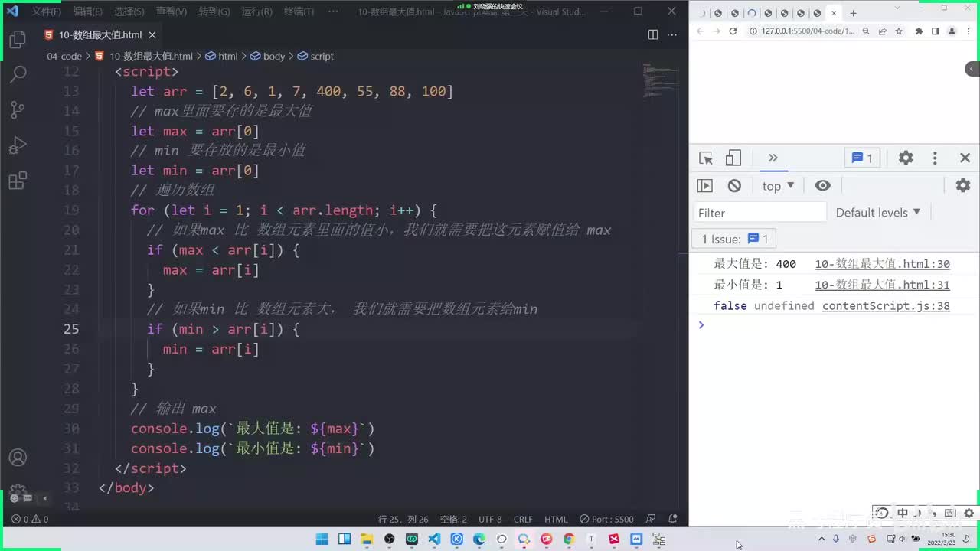The height and width of the screenshot is (551, 980).
Task: Open a new browser tab
Action: tap(853, 13)
